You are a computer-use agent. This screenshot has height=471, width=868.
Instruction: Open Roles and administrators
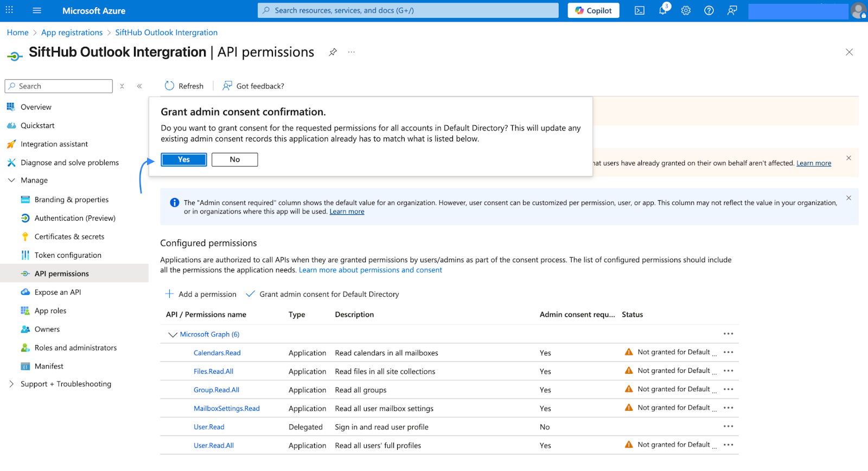[x=74, y=348]
